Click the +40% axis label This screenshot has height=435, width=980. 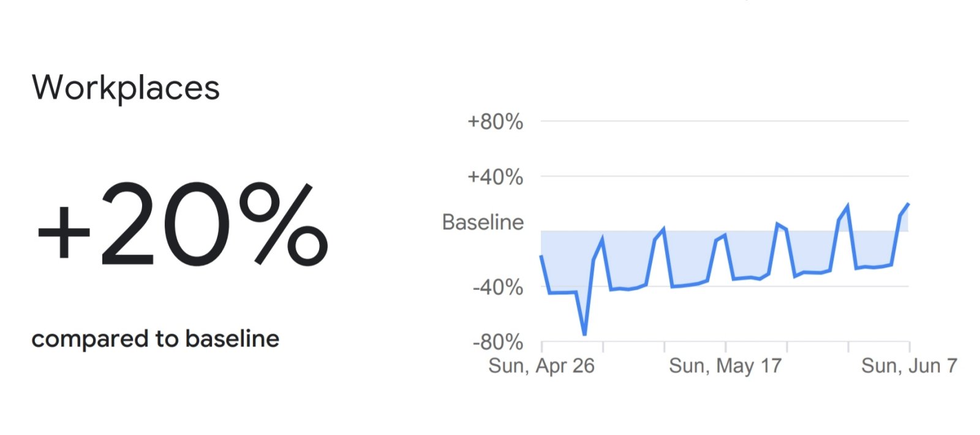coord(495,177)
